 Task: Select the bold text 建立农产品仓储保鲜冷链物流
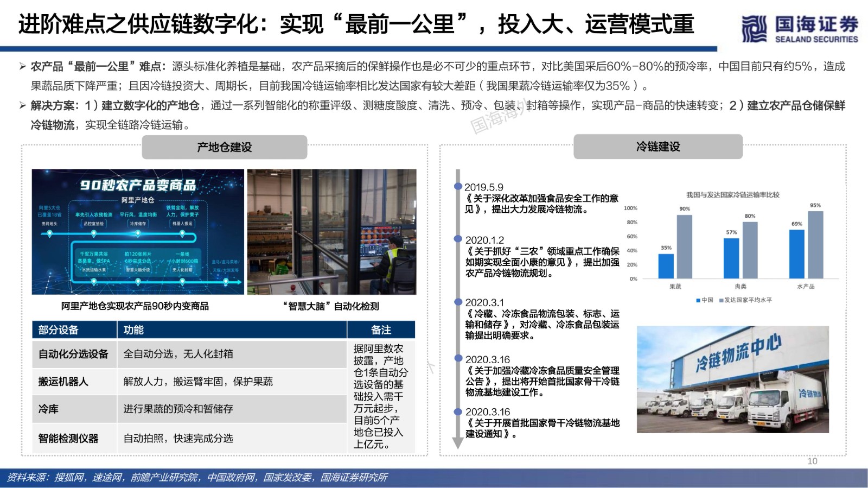tap(438, 115)
